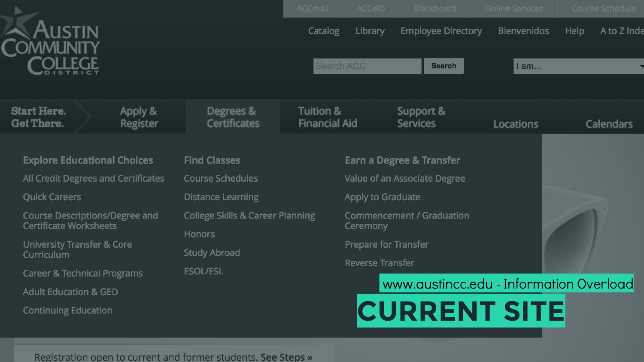
Task: Select Explore Educational Choices heading
Action: click(x=88, y=160)
